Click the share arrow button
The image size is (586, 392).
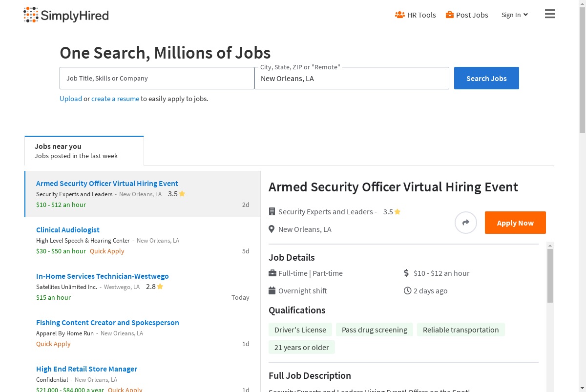coord(466,223)
